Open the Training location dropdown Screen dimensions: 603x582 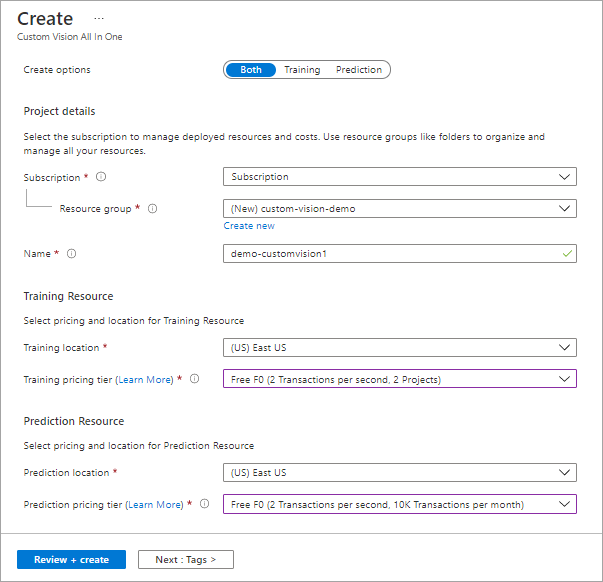click(399, 348)
